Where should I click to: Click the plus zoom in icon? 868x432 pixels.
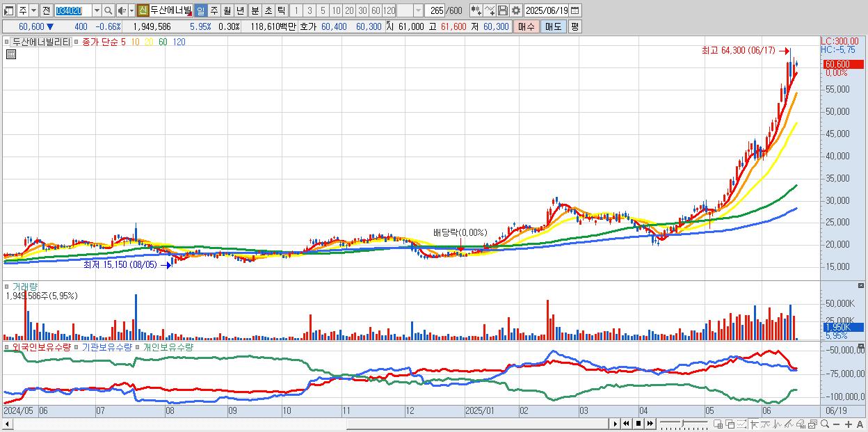pyautogui.click(x=848, y=424)
